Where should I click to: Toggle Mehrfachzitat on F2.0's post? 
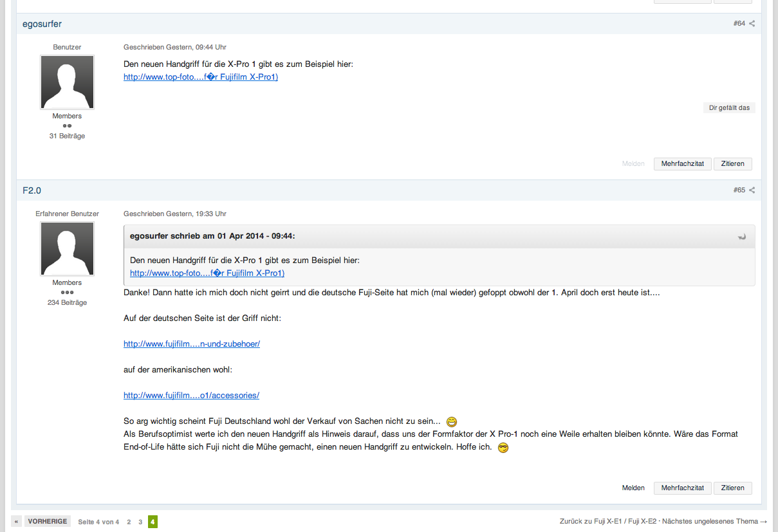coord(682,488)
